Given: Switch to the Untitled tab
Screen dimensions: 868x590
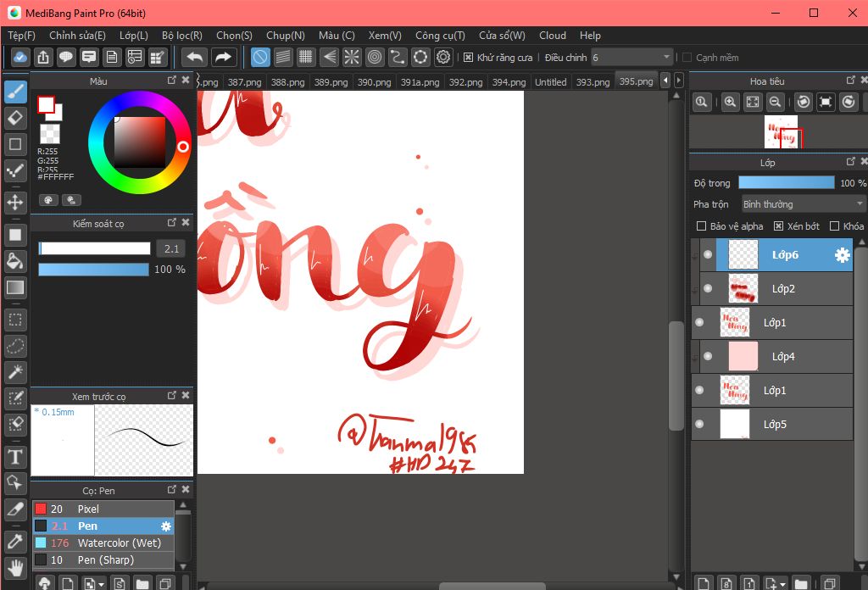Looking at the screenshot, I should coord(550,82).
